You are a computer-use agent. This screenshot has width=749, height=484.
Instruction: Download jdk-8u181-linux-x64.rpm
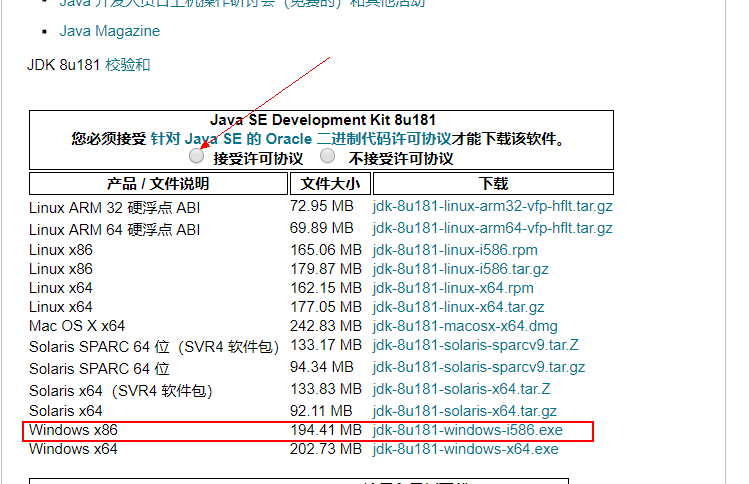pos(453,288)
